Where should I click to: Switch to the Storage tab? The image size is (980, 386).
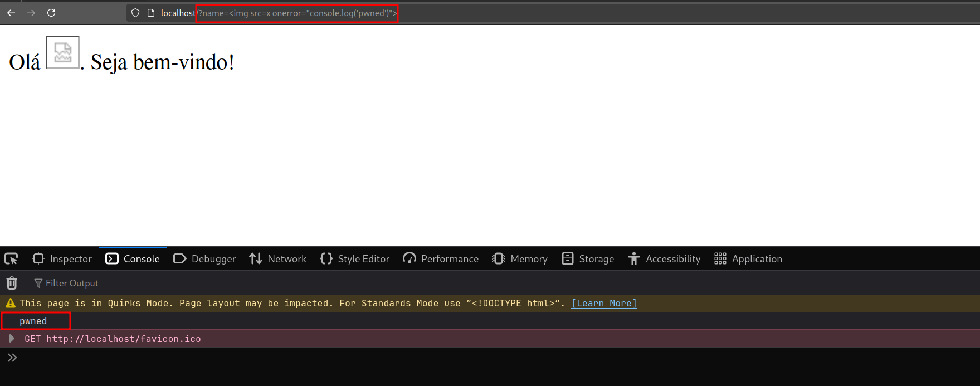(x=588, y=259)
